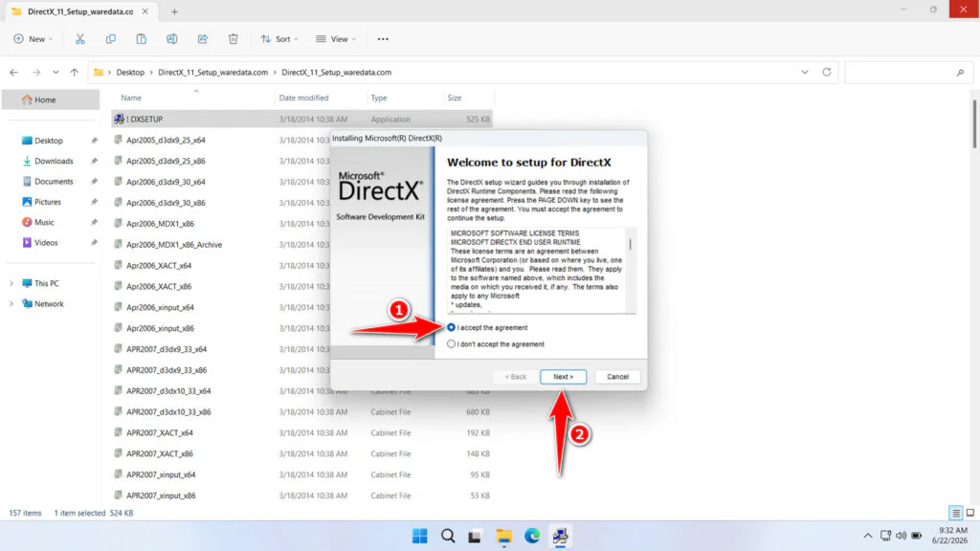Image resolution: width=980 pixels, height=551 pixels.
Task: Open recent locations dropdown arrow
Action: 56,73
